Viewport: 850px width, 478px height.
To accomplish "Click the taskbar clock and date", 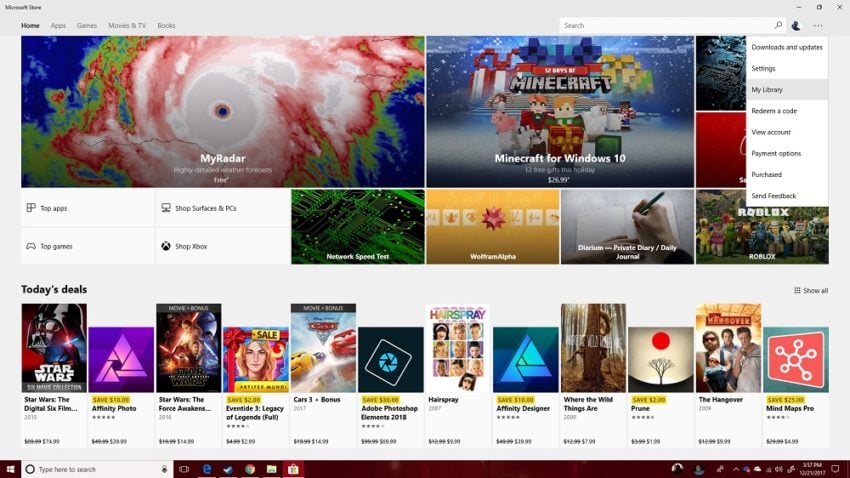I will pyautogui.click(x=812, y=469).
